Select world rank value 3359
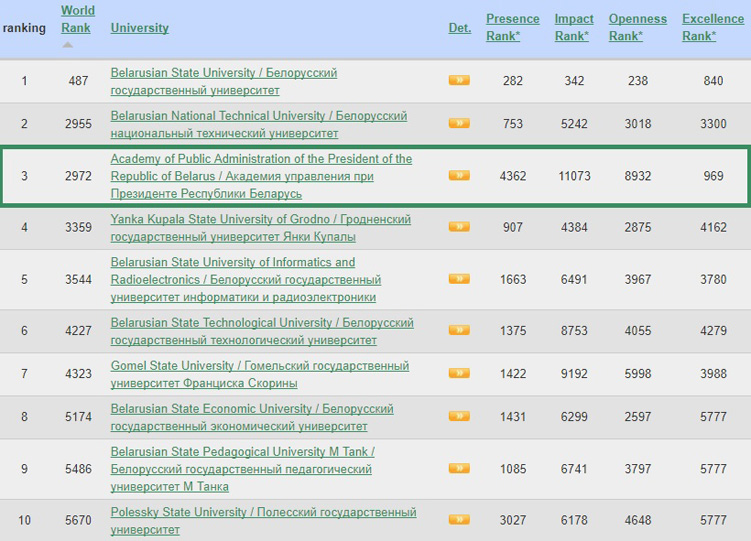The image size is (751, 541). pyautogui.click(x=78, y=227)
